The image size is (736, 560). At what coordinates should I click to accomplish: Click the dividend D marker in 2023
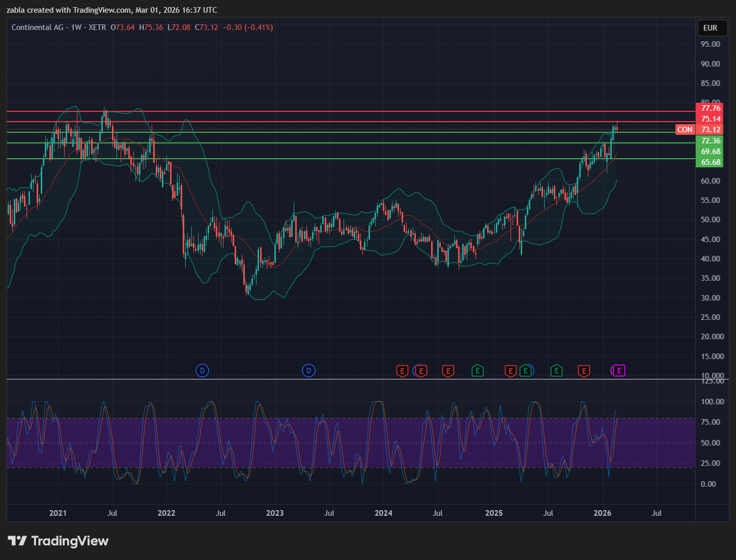[x=308, y=371]
